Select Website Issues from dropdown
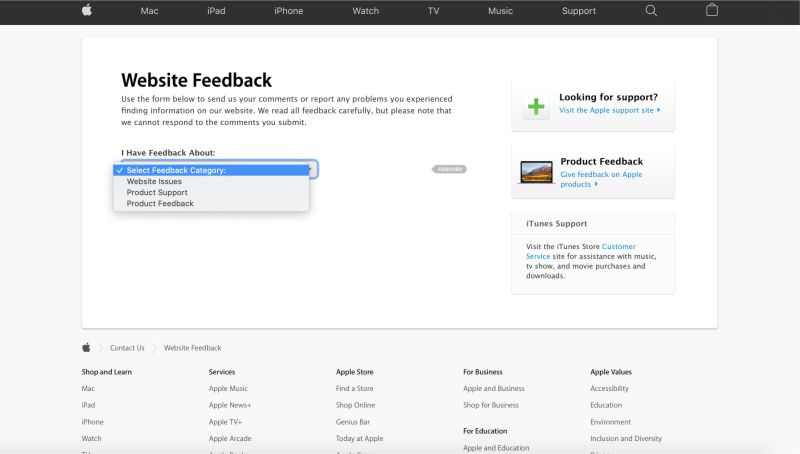The width and height of the screenshot is (800, 454). 211,182
